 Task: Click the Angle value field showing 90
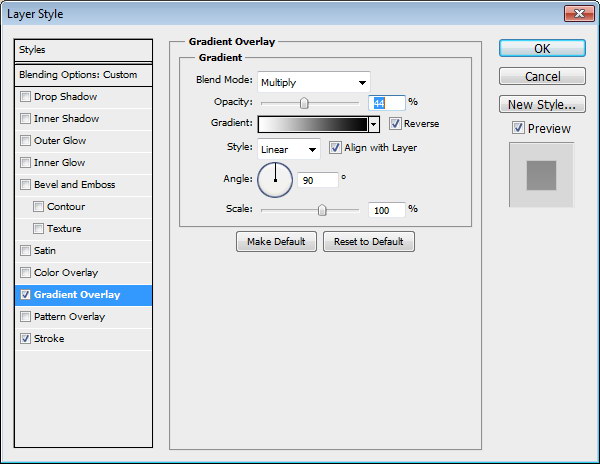tap(318, 180)
